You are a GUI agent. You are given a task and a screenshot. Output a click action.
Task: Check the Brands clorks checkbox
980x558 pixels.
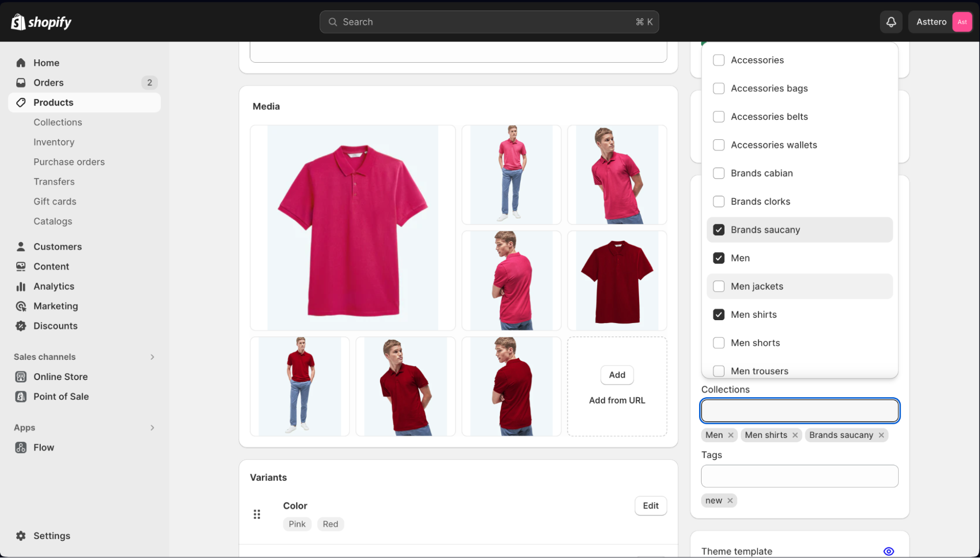719,202
